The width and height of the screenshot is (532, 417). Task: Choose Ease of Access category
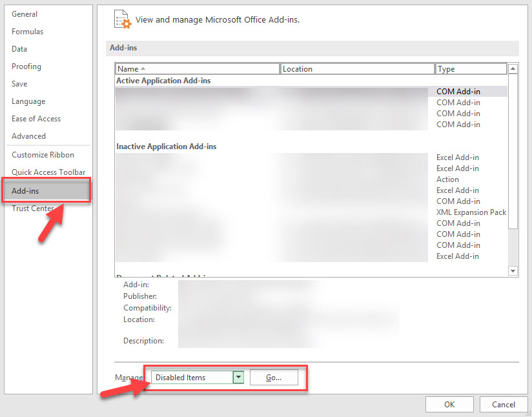36,119
